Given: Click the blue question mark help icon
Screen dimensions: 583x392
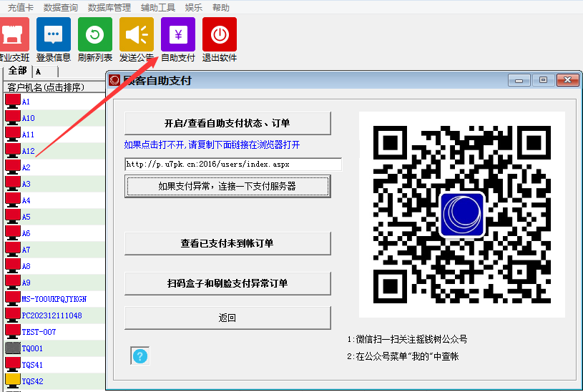Looking at the screenshot, I should pyautogui.click(x=139, y=356).
